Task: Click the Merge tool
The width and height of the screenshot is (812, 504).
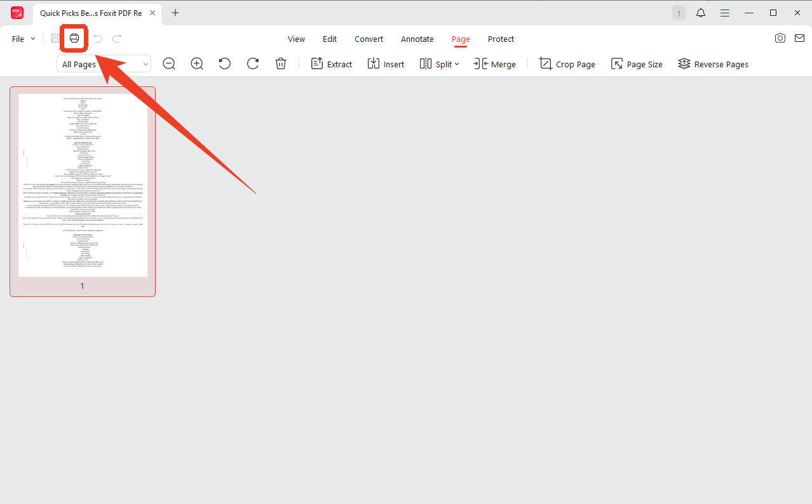Action: click(495, 64)
